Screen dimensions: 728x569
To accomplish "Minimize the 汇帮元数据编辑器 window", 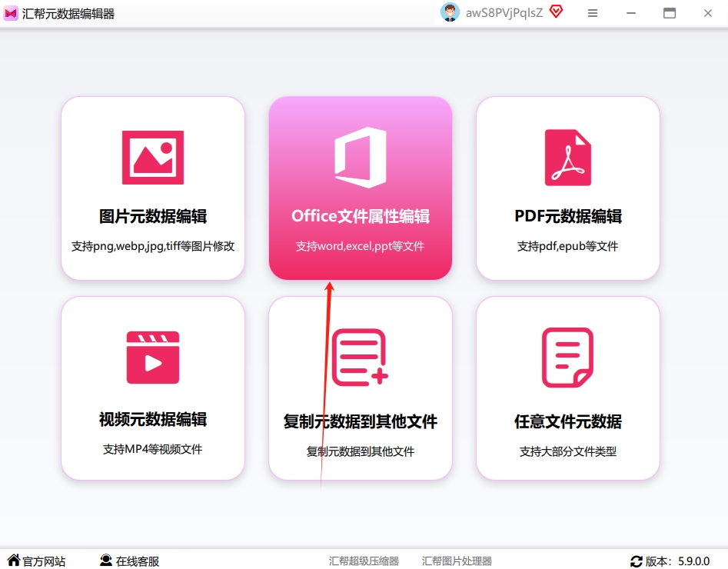I will coord(631,13).
